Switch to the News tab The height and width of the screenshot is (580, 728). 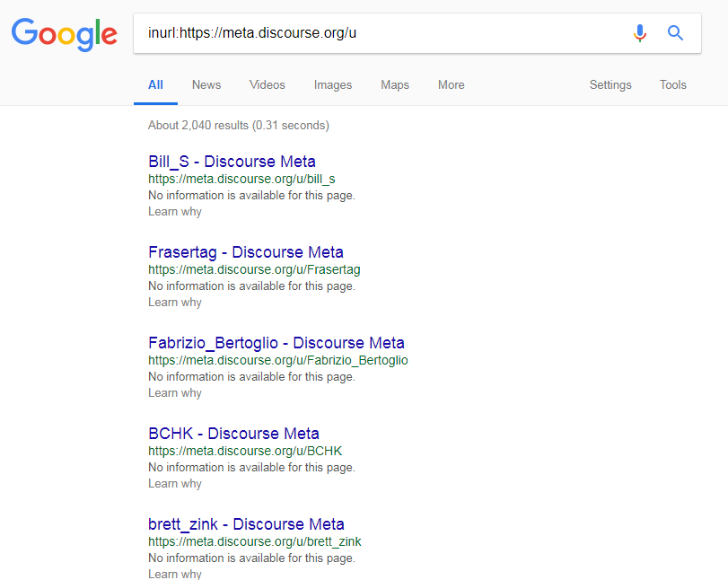point(206,85)
